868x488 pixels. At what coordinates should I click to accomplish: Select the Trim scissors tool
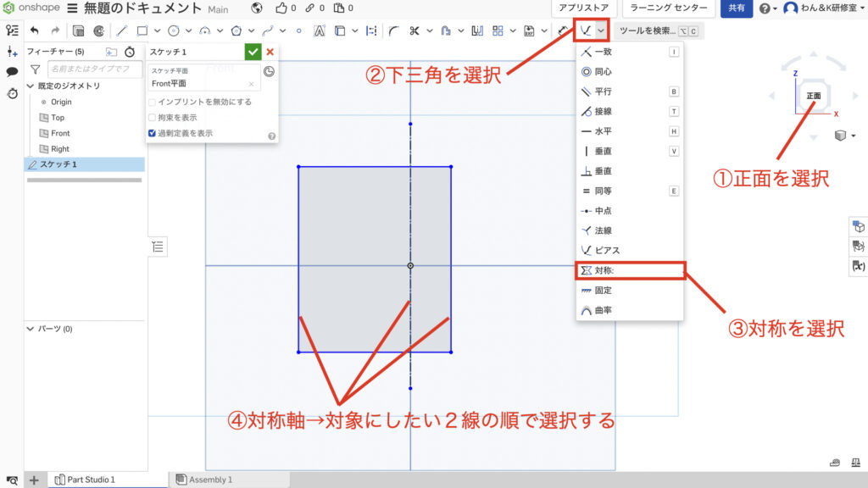point(415,31)
